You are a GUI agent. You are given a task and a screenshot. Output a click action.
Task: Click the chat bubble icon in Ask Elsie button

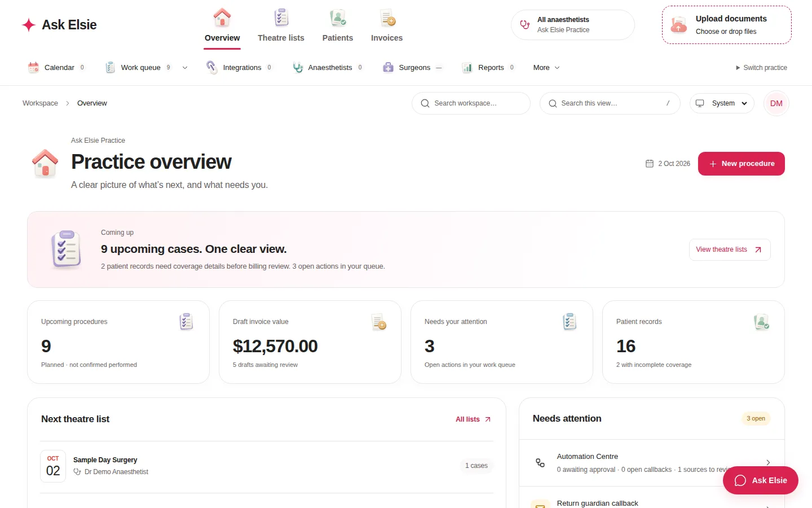tap(740, 480)
